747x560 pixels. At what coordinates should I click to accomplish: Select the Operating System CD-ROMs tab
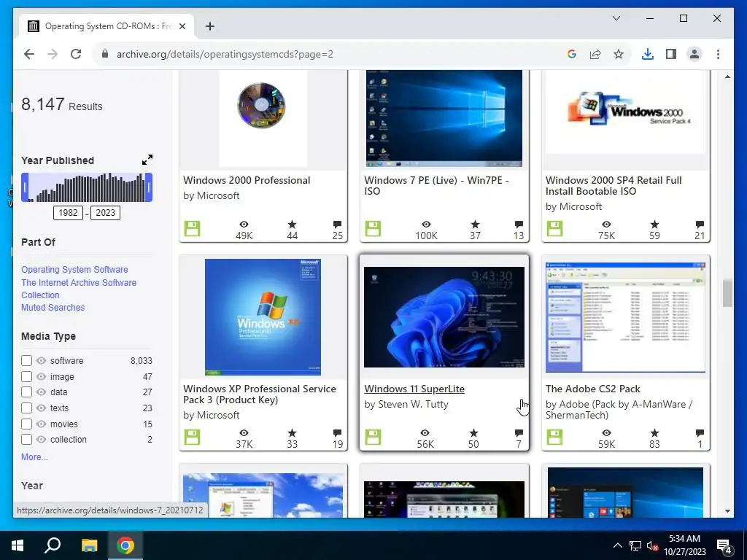107,26
